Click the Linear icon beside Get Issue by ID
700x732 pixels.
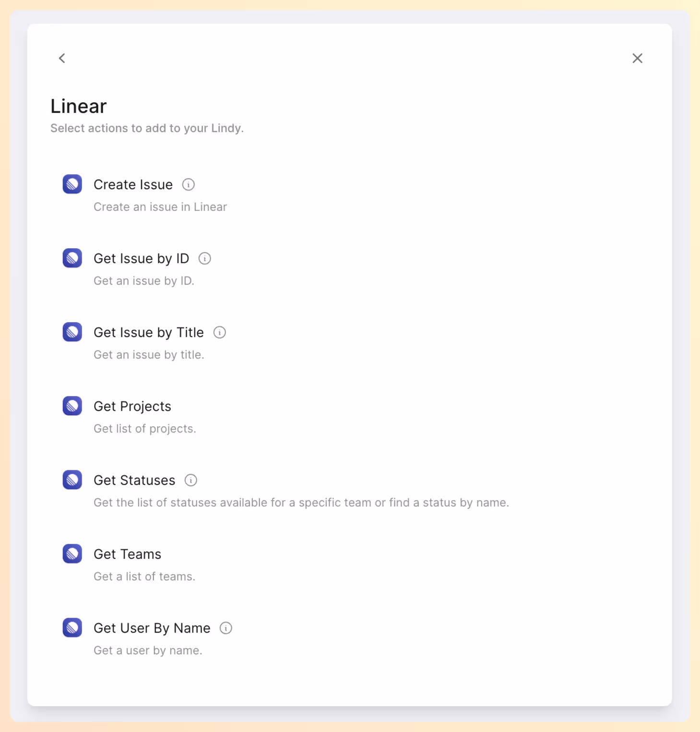click(x=72, y=258)
